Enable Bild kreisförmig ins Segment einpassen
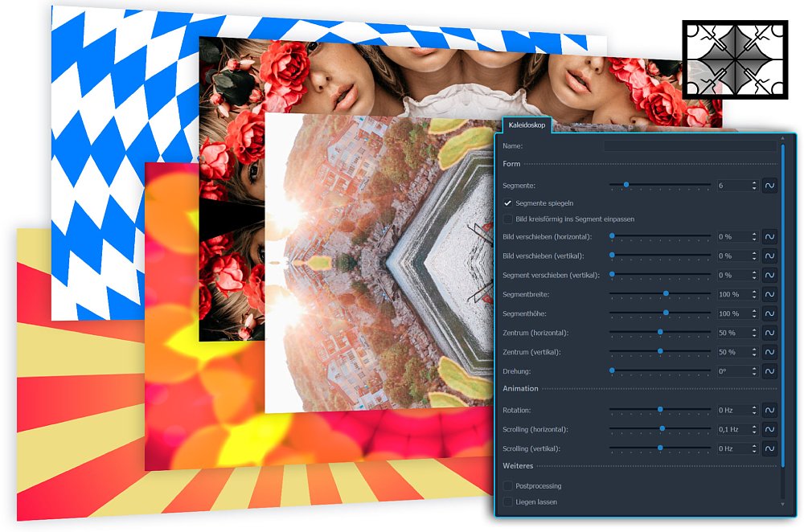Screen dimensions: 804x532 pos(507,219)
